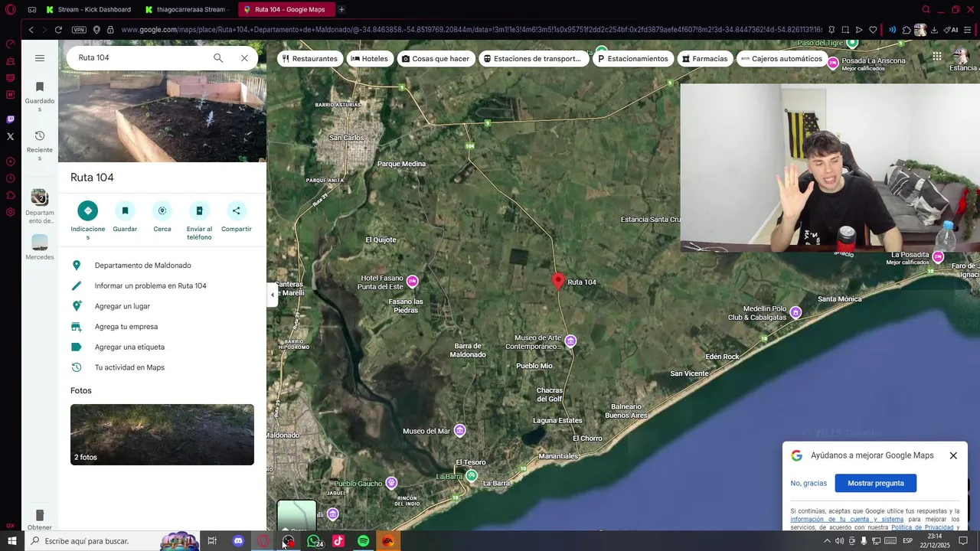Click Agregar un lugar

(164, 306)
